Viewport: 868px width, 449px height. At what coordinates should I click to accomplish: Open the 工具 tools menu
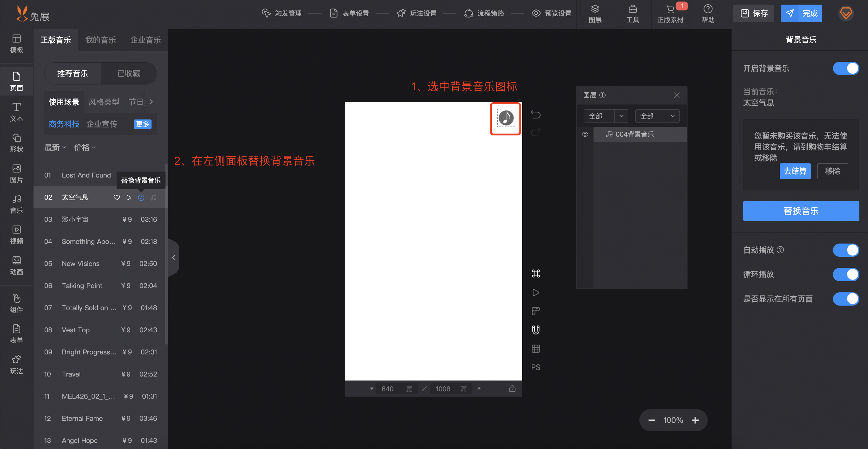pyautogui.click(x=633, y=14)
